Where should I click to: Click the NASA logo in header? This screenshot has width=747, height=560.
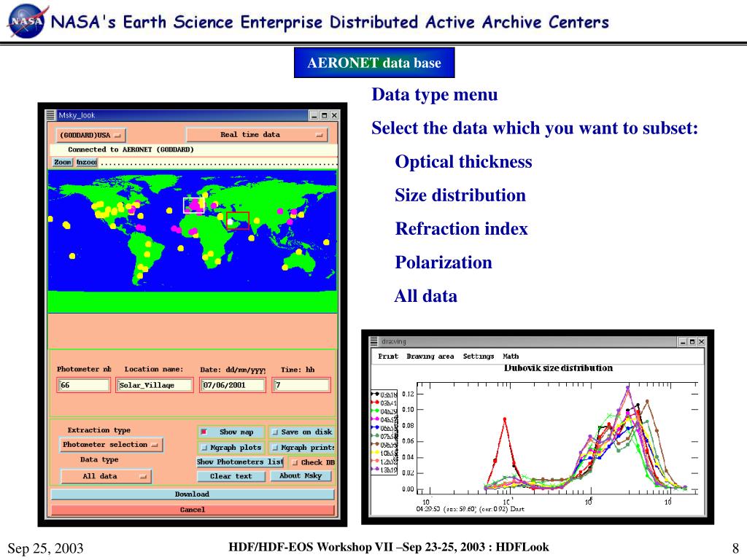pyautogui.click(x=27, y=21)
